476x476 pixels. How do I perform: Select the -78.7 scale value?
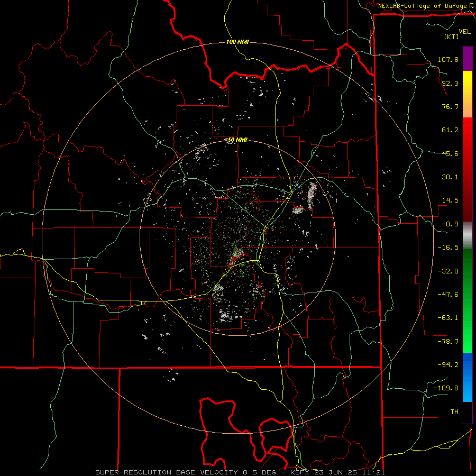click(x=448, y=342)
